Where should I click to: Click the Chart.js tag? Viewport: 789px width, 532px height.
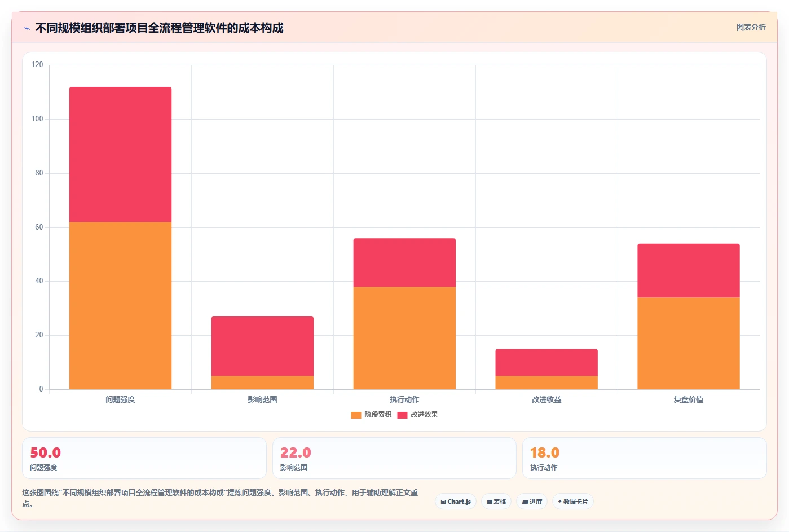pos(456,502)
